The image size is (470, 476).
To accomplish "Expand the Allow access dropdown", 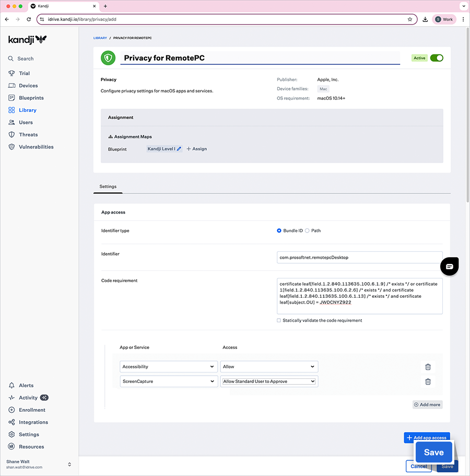I will [x=269, y=367].
